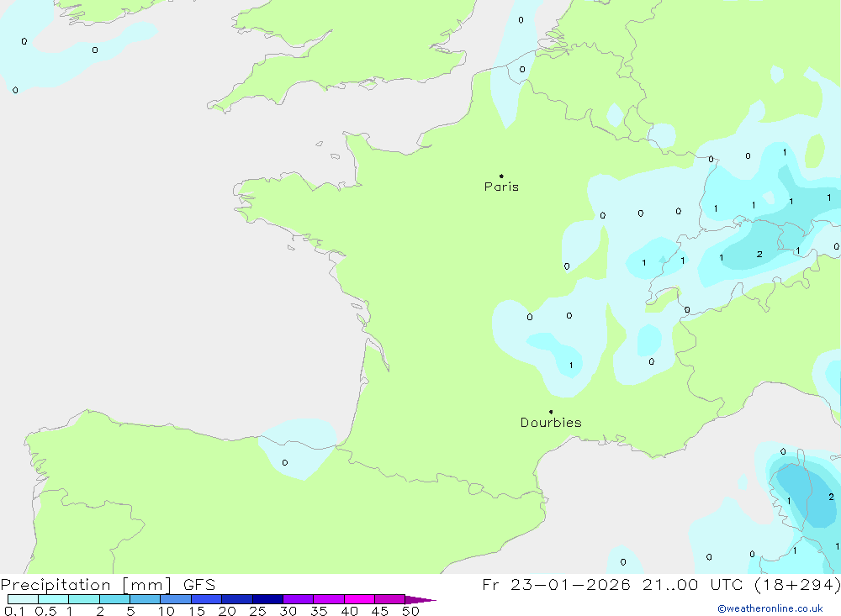Pick the 15–20 mm legend swatch
Image resolution: width=841 pixels, height=616 pixels.
coord(207,599)
